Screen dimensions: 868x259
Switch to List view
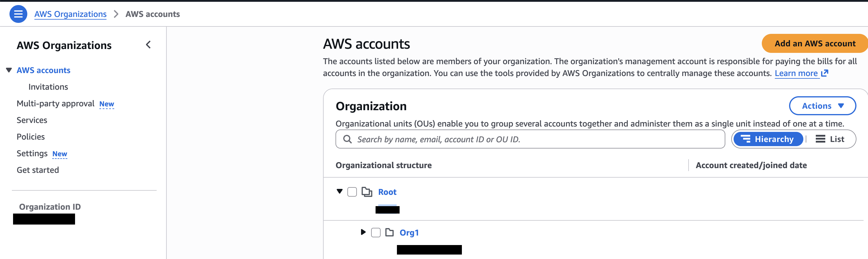point(830,139)
